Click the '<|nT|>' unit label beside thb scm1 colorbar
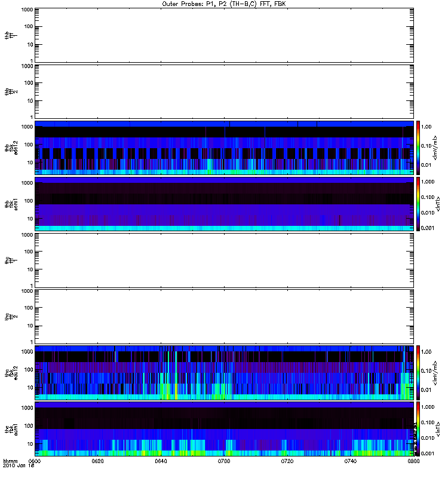Image resolution: width=448 pixels, height=478 pixels. pyautogui.click(x=438, y=204)
